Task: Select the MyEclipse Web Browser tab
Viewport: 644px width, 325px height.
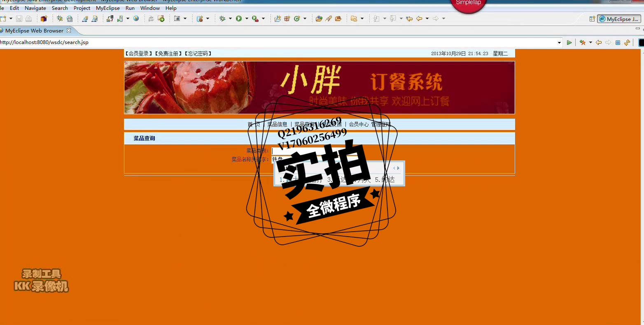Action: (34, 30)
